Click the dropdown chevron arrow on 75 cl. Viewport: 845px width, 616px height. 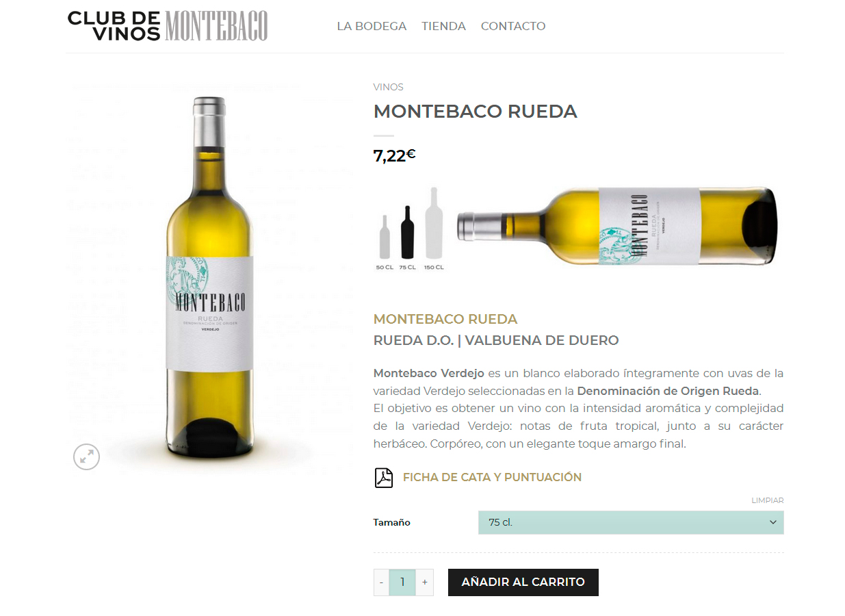pyautogui.click(x=773, y=522)
